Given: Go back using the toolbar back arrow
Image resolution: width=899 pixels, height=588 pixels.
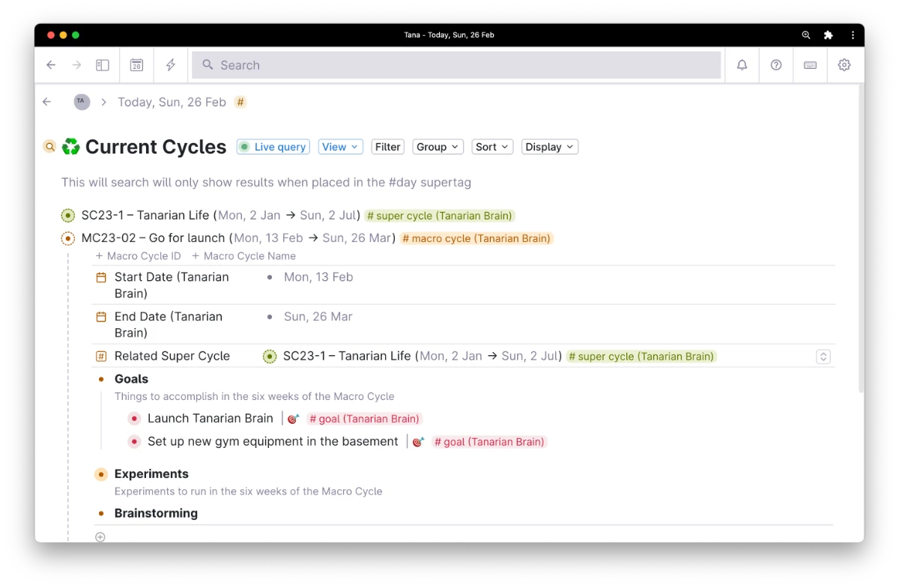Looking at the screenshot, I should tap(51, 65).
